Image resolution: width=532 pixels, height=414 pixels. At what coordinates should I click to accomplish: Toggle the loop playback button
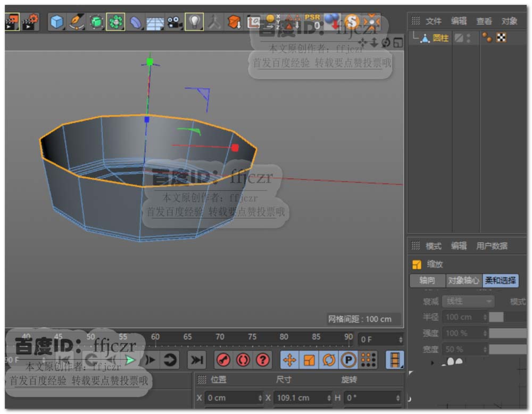(170, 360)
